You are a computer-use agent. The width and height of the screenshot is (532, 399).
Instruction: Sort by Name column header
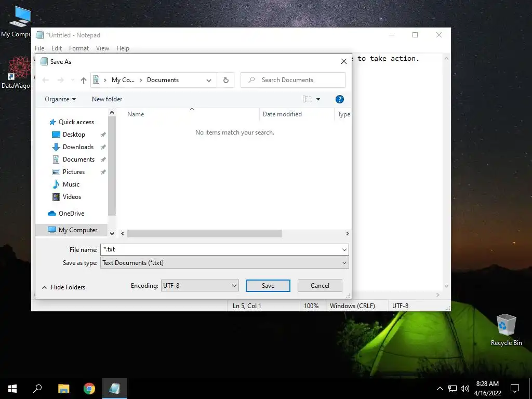coord(136,114)
